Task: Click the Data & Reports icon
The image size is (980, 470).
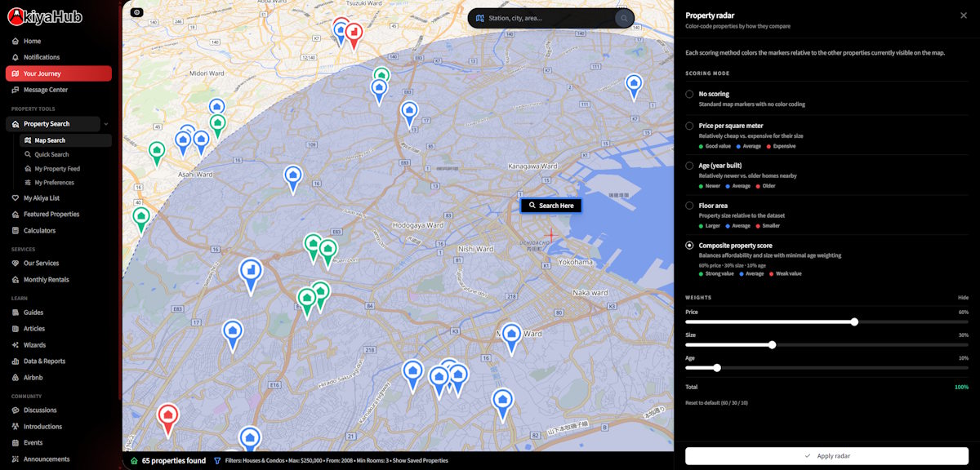Action: (x=16, y=361)
